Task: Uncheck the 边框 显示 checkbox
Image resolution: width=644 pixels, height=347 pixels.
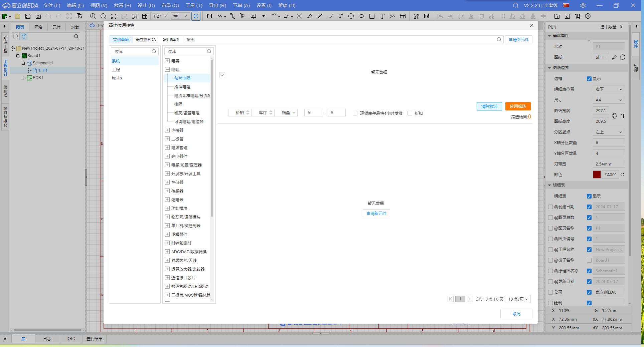Action: coord(589,79)
